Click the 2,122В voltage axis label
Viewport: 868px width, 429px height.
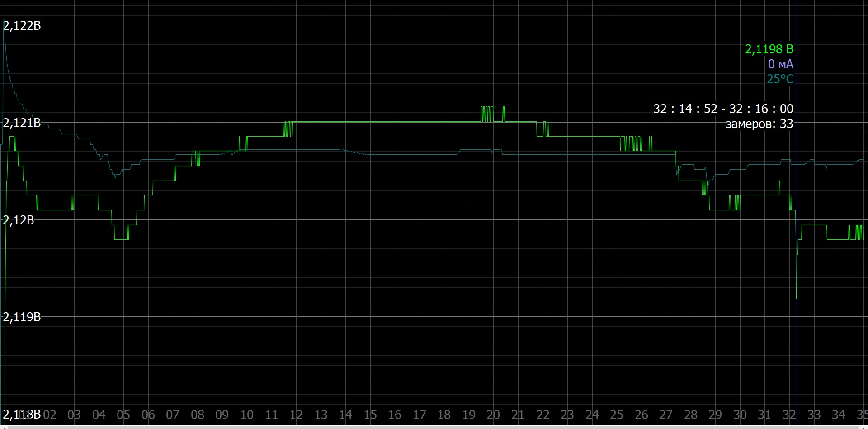pos(22,26)
